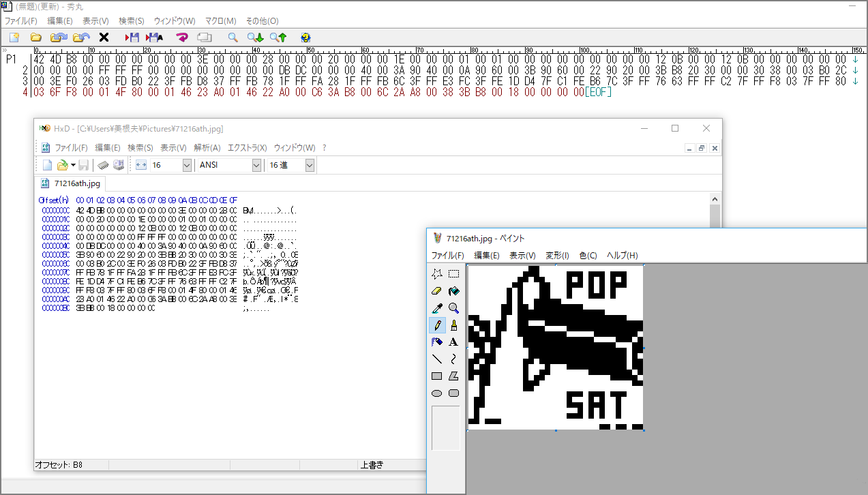Click the Paint drawing canvas
The width and height of the screenshot is (868, 495).
tap(555, 348)
